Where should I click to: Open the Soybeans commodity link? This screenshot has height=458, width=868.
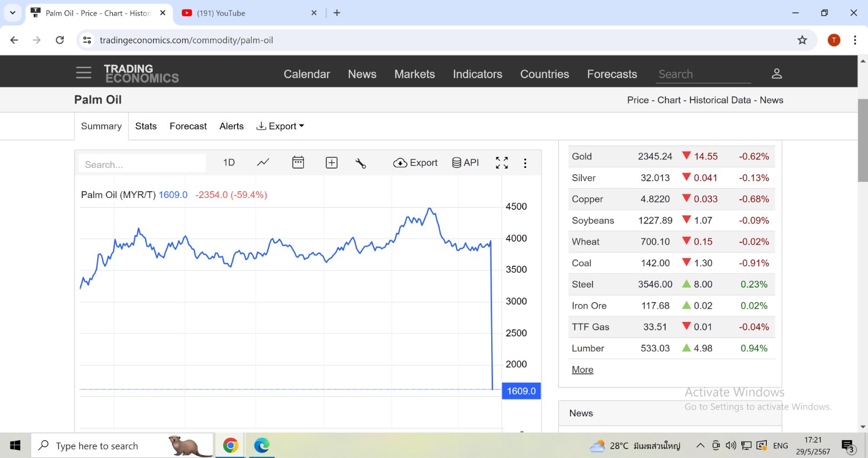(x=593, y=221)
